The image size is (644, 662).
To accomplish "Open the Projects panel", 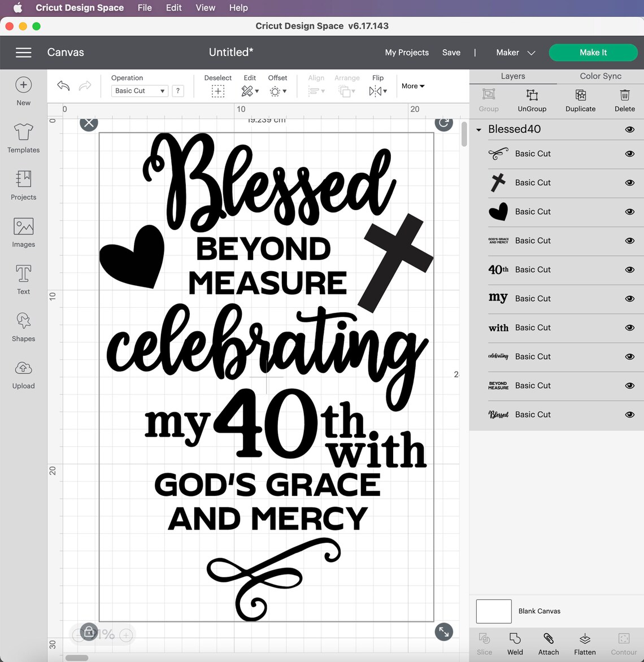I will click(x=23, y=185).
